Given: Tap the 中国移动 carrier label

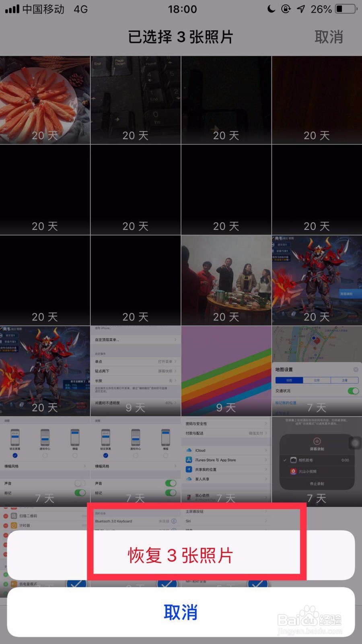Looking at the screenshot, I should [43, 9].
